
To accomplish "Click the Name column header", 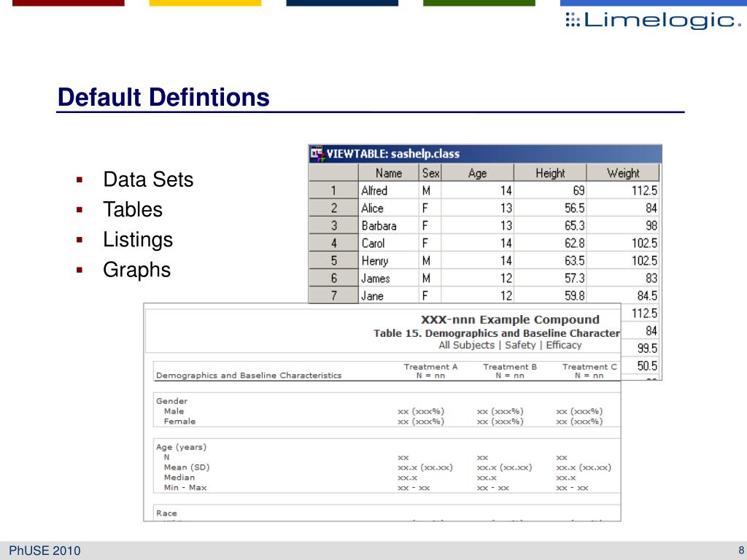I will point(388,173).
